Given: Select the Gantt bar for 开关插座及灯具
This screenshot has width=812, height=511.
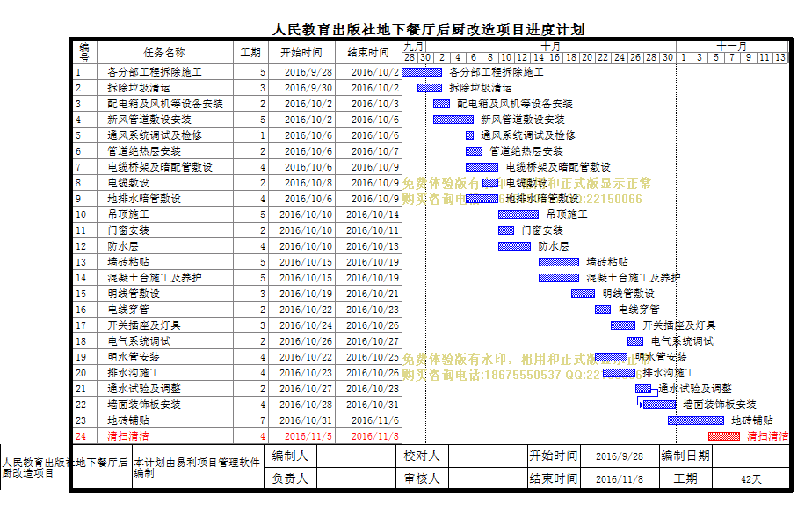Looking at the screenshot, I should click(623, 325).
